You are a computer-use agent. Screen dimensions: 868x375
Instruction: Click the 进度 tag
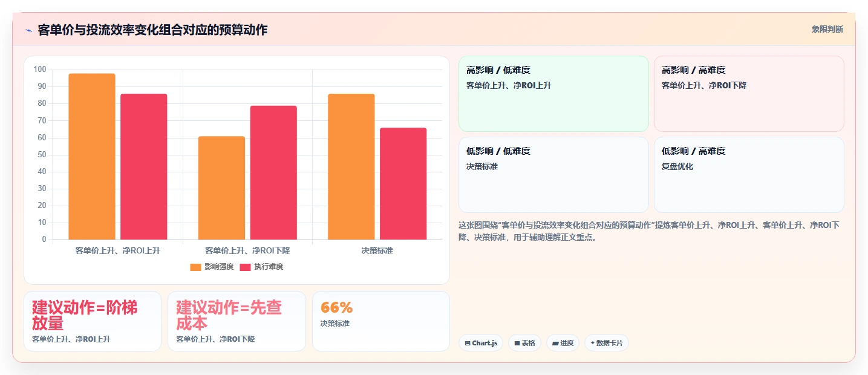pos(563,343)
